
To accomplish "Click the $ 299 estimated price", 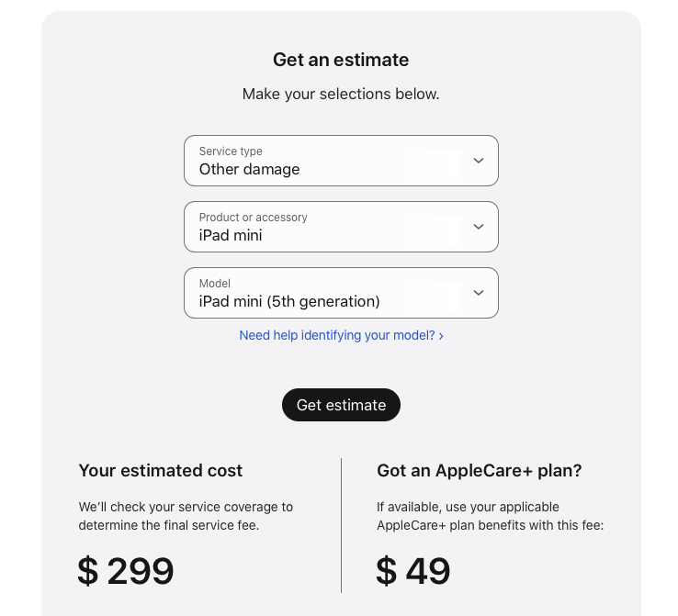I will point(126,571).
